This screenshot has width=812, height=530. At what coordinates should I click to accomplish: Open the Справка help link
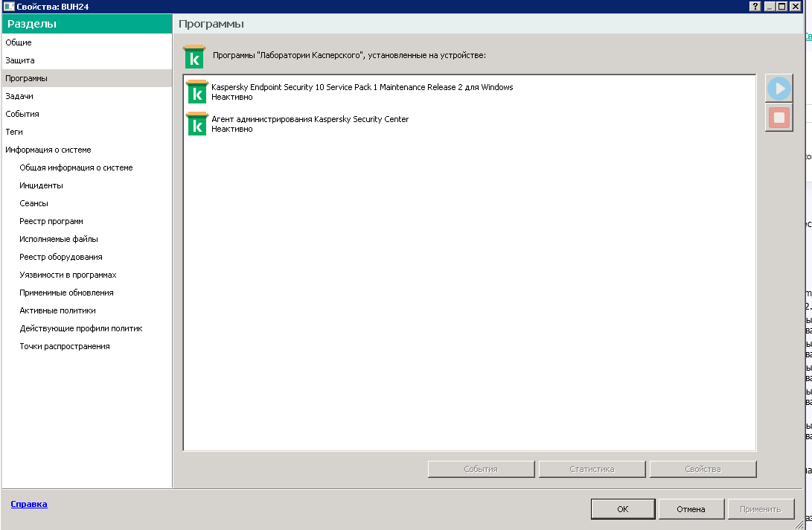[29, 504]
